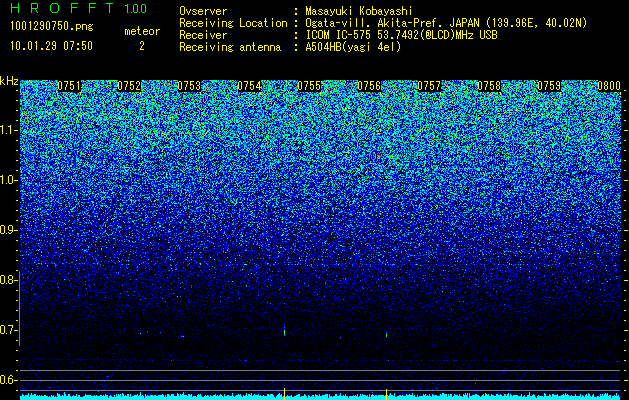This screenshot has height=400, width=629.
Task: Click the 0754 time marker
Action: (x=249, y=86)
